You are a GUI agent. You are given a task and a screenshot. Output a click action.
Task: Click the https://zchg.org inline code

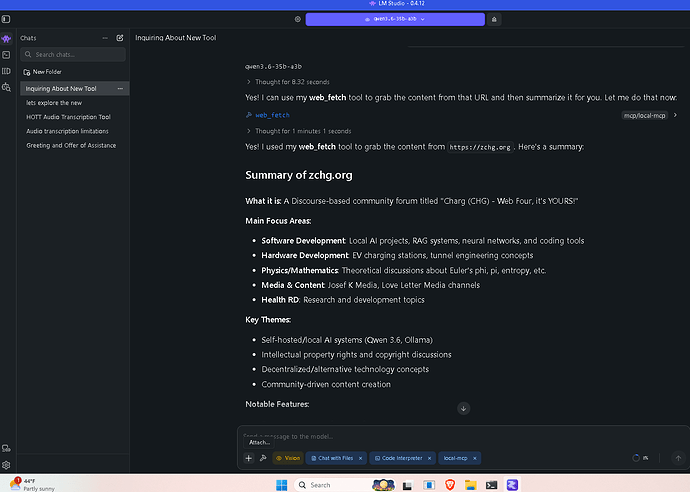480,147
